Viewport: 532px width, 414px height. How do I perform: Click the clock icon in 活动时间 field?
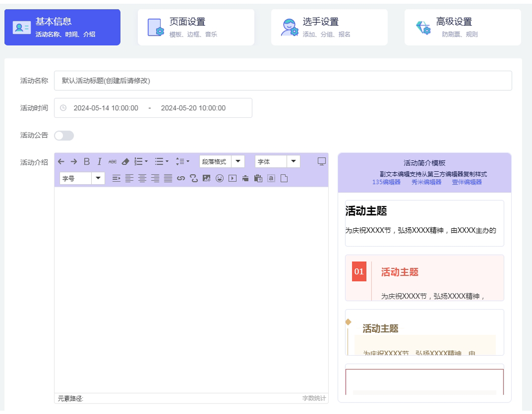(x=63, y=108)
